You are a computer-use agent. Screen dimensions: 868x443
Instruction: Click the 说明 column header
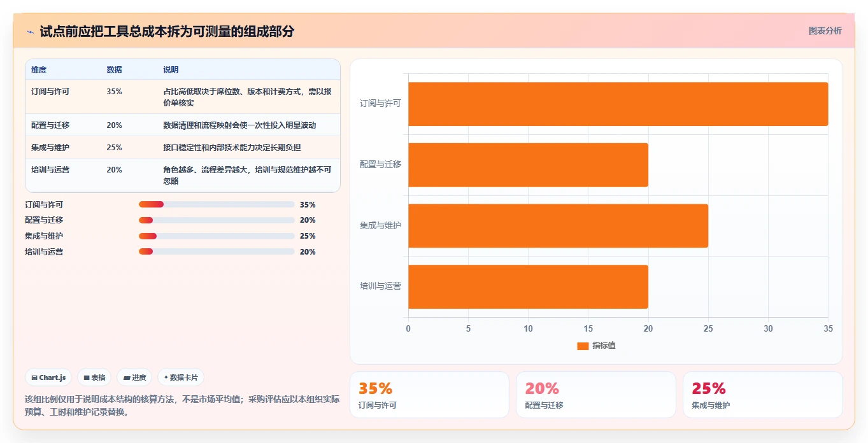click(171, 70)
